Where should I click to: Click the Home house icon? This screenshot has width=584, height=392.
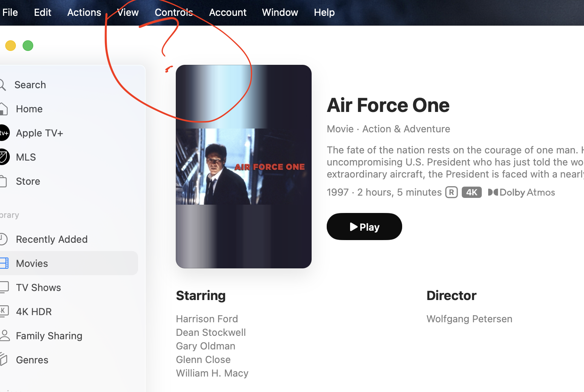tap(3, 109)
